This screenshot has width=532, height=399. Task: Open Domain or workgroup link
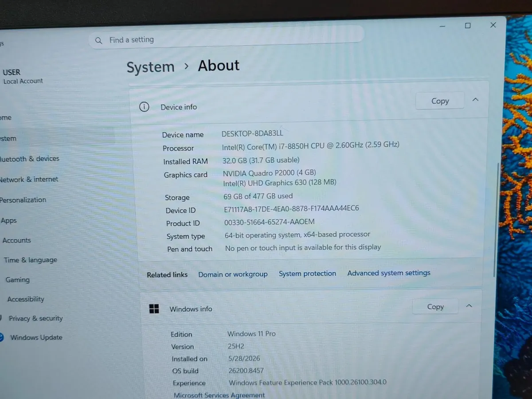pyautogui.click(x=233, y=274)
